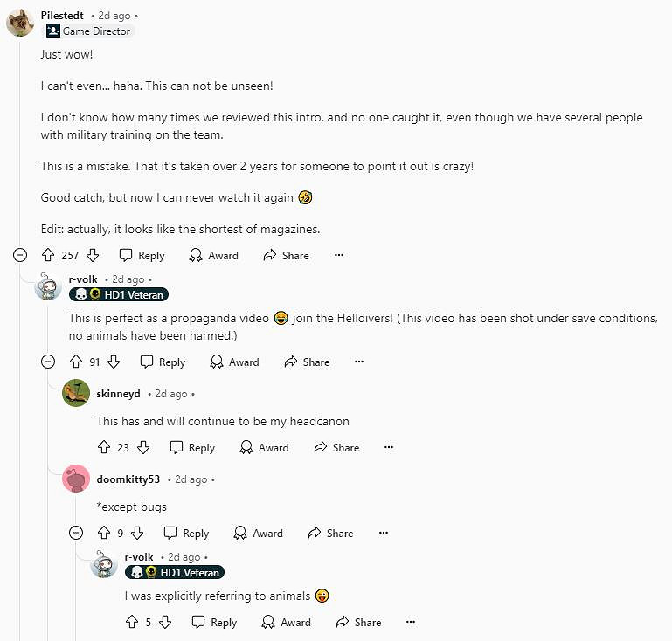672x641 pixels.
Task: Open Pilestedt's user profile link
Action: (62, 16)
